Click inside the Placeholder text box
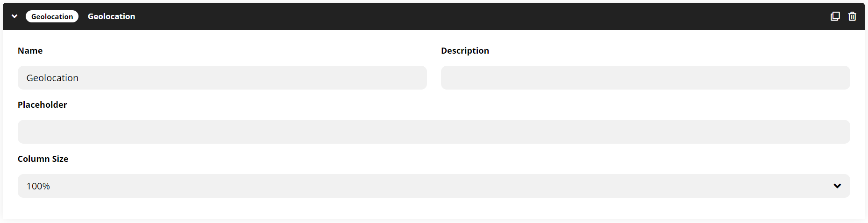 434,132
